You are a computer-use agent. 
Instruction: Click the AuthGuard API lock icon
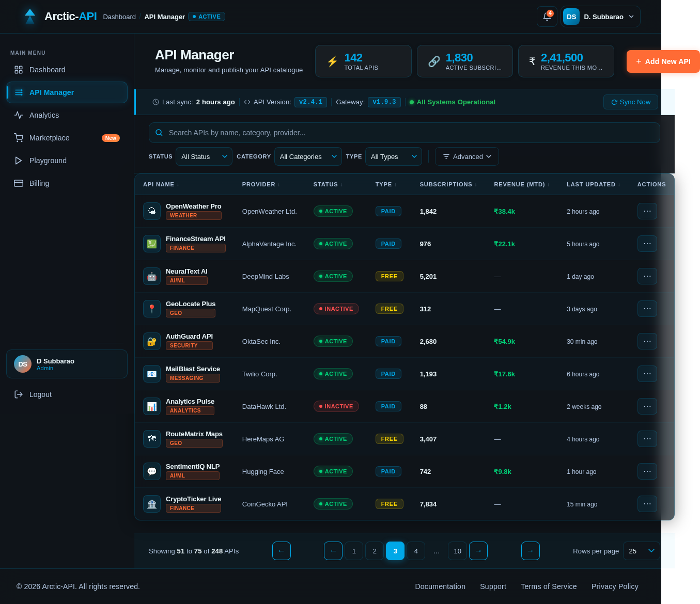pyautogui.click(x=152, y=341)
